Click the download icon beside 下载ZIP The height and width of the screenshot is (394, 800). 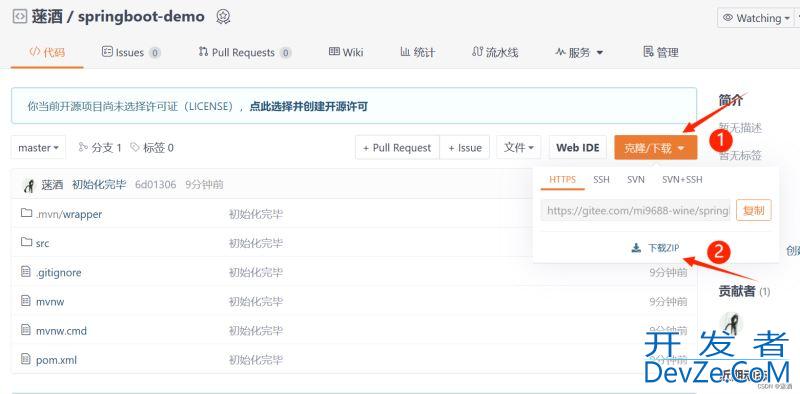click(636, 248)
